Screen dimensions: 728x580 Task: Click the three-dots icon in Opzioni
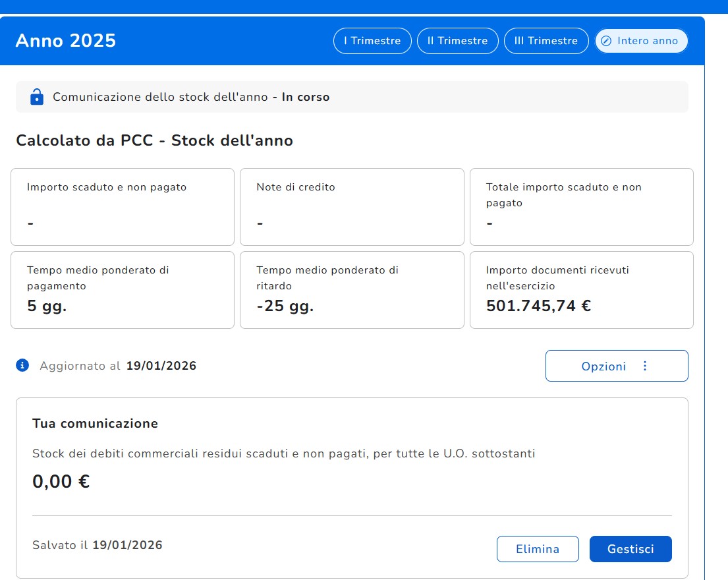click(x=645, y=366)
